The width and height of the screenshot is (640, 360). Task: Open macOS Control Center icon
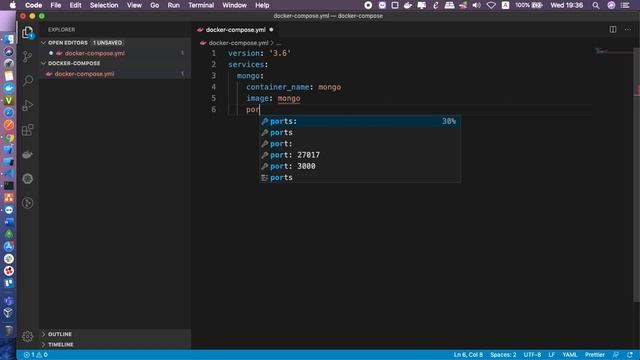coord(625,5)
